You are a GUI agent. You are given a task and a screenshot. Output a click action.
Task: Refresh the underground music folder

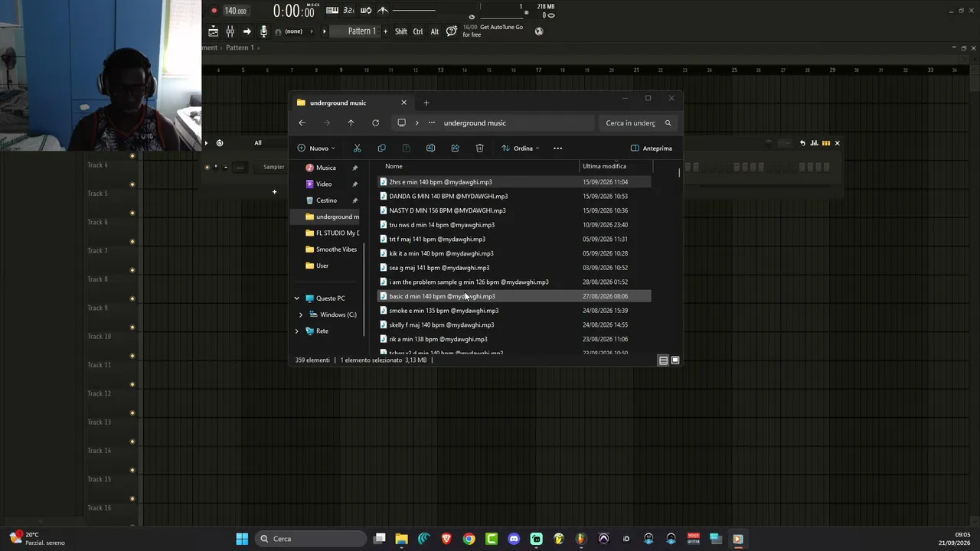[x=375, y=123]
